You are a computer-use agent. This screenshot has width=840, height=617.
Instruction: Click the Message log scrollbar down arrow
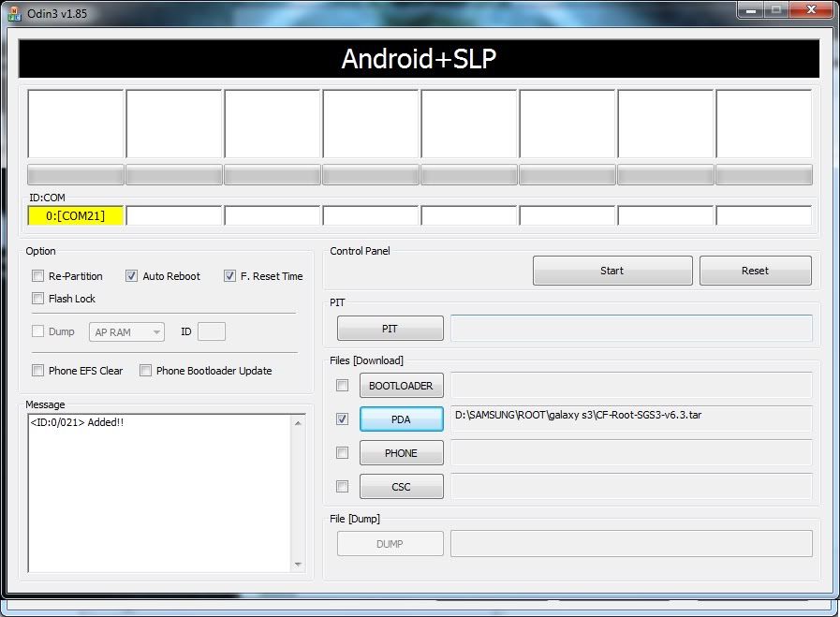299,565
